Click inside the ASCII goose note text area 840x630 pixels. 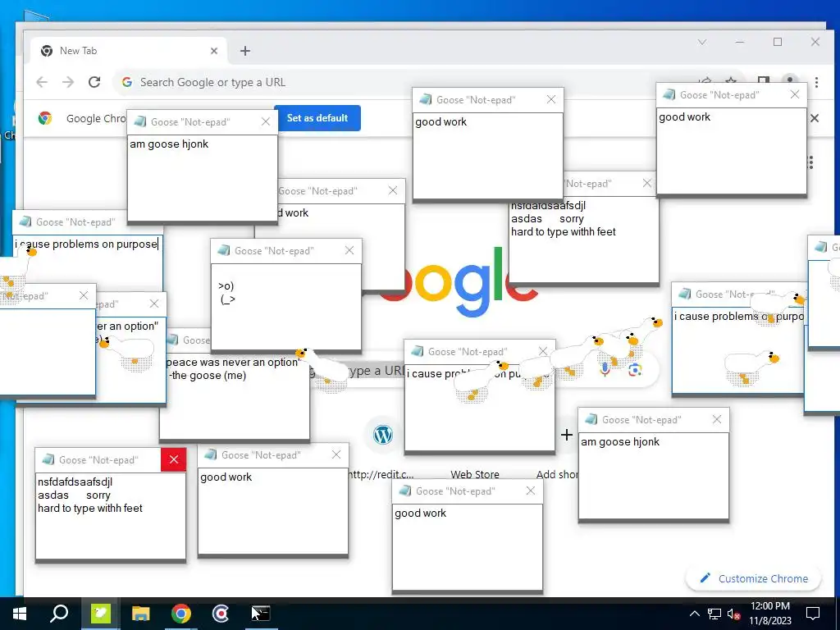point(286,307)
